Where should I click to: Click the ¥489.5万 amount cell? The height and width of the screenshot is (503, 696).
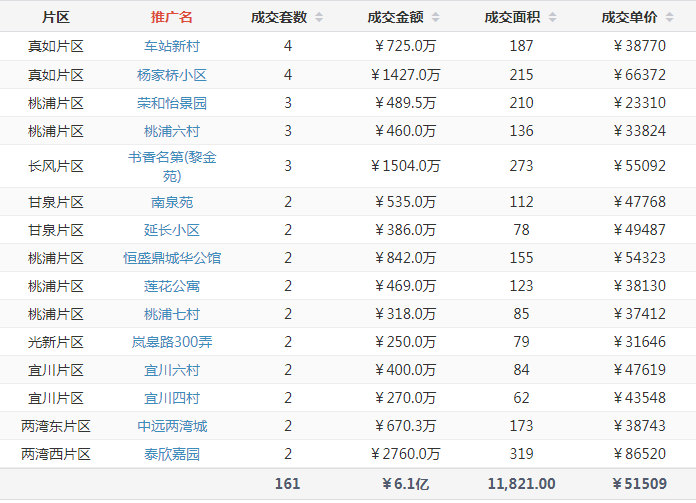(x=405, y=103)
